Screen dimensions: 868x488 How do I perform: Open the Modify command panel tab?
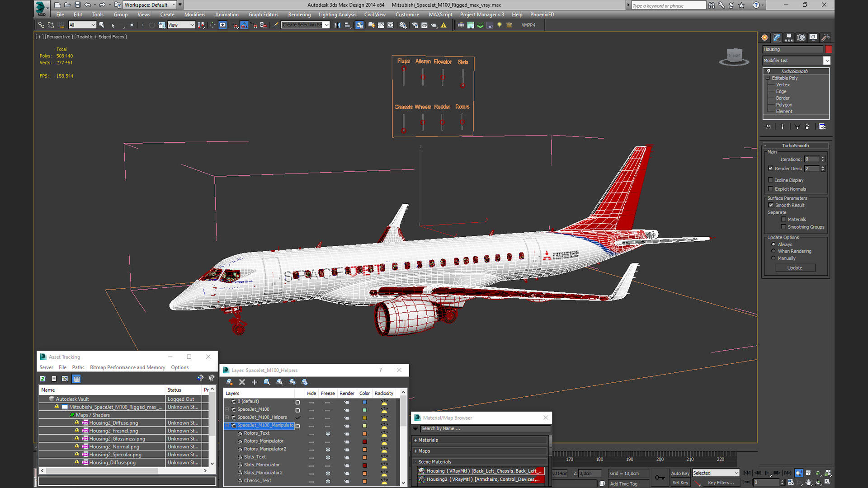point(777,38)
